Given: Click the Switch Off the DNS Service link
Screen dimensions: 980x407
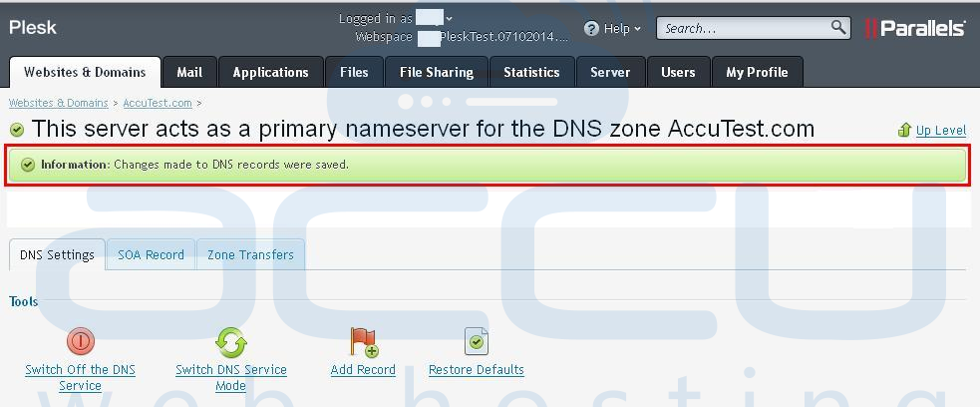Looking at the screenshot, I should coord(80,378).
